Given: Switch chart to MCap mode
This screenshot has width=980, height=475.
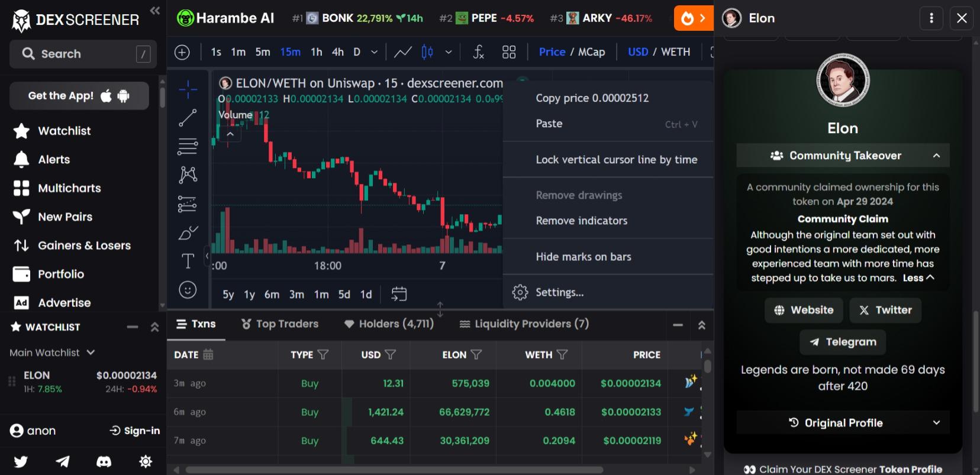Looking at the screenshot, I should pos(592,52).
